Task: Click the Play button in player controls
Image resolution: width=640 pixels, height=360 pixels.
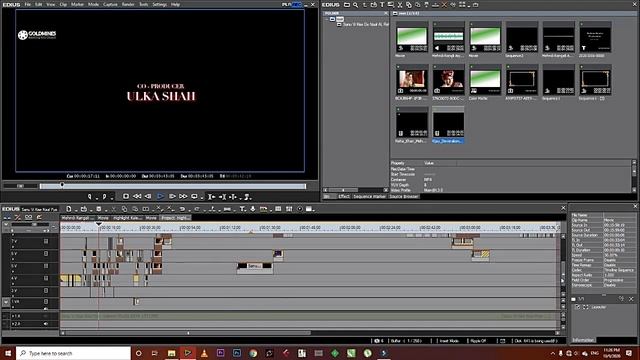Action: (160, 197)
